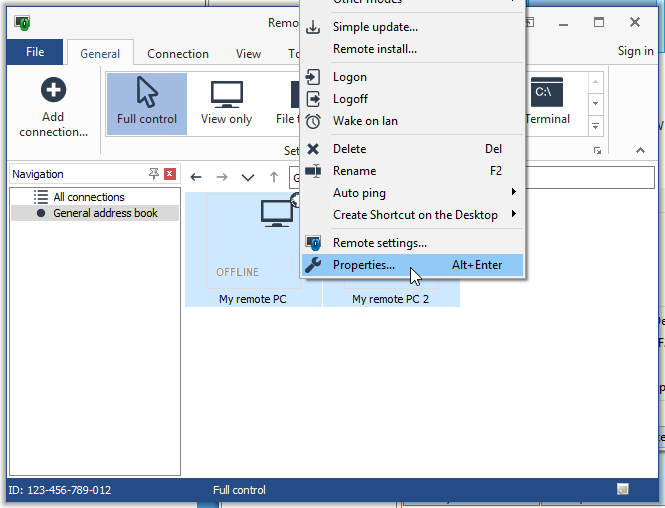The image size is (665, 508).
Task: Click the Delete X icon in menu
Action: (x=313, y=149)
